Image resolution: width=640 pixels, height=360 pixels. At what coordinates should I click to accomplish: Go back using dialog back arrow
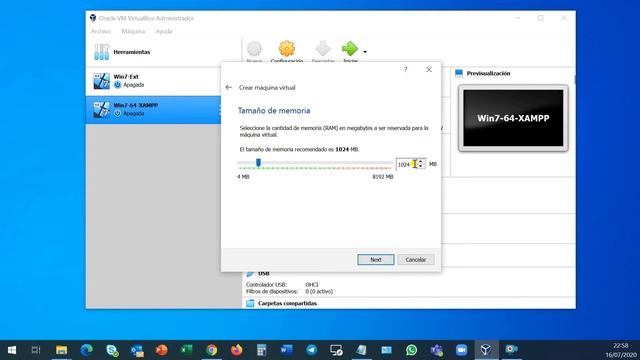tap(229, 87)
